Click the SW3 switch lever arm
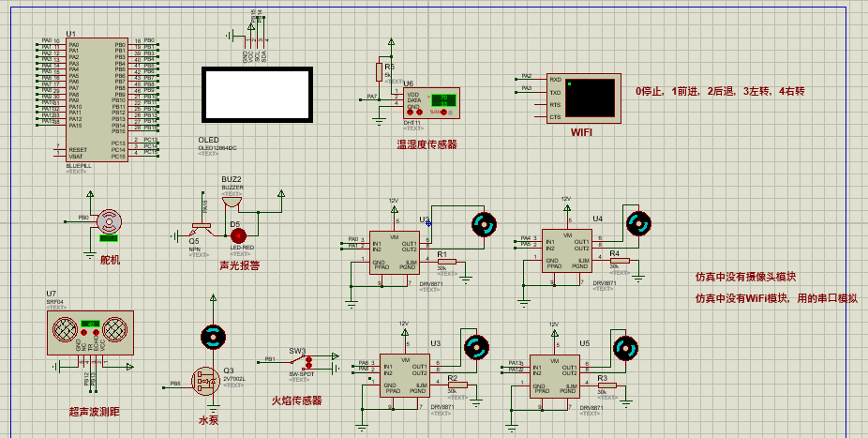The image size is (868, 438). tap(298, 360)
